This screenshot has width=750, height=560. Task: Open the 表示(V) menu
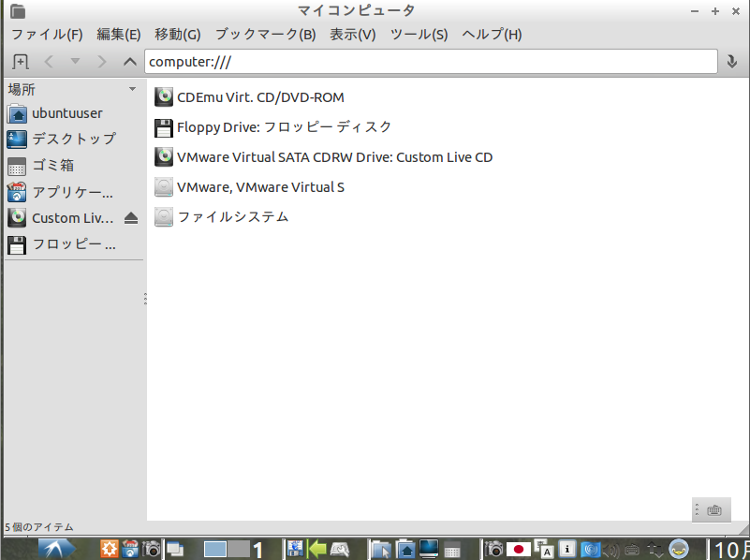click(x=352, y=35)
